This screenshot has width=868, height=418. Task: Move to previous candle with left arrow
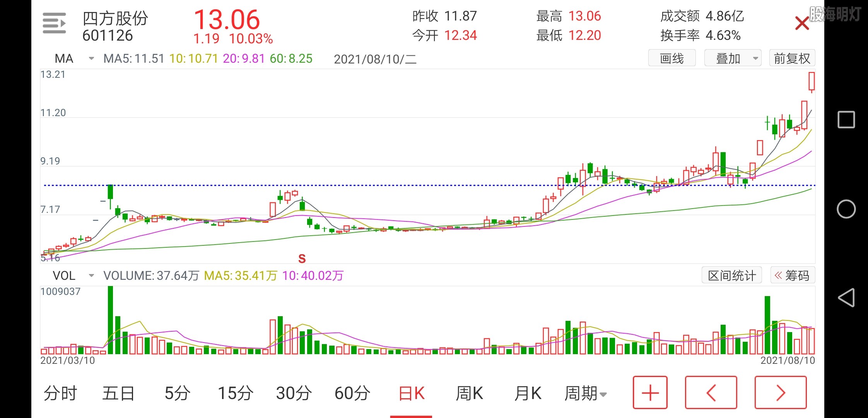711,392
